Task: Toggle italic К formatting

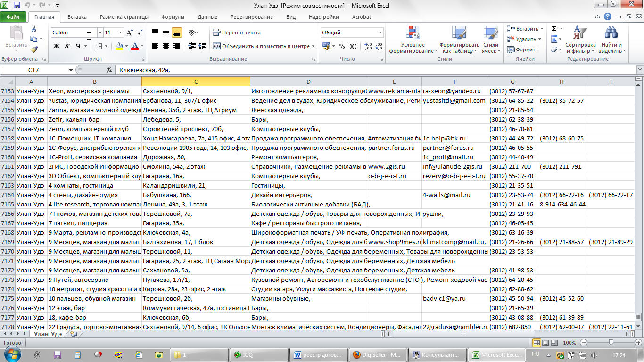Action: [x=67, y=46]
